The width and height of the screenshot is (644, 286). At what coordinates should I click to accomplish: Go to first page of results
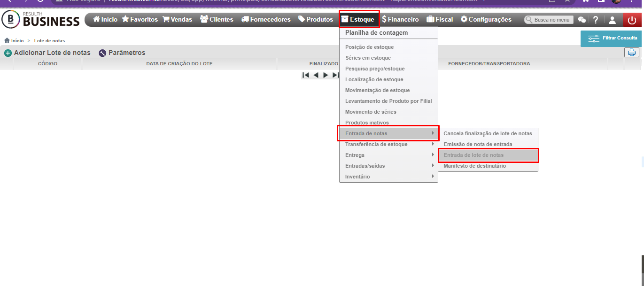306,75
